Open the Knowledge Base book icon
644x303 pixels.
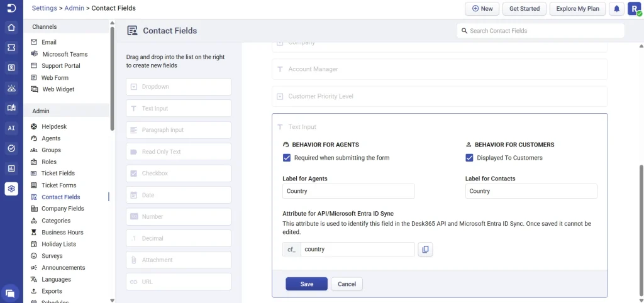(11, 108)
